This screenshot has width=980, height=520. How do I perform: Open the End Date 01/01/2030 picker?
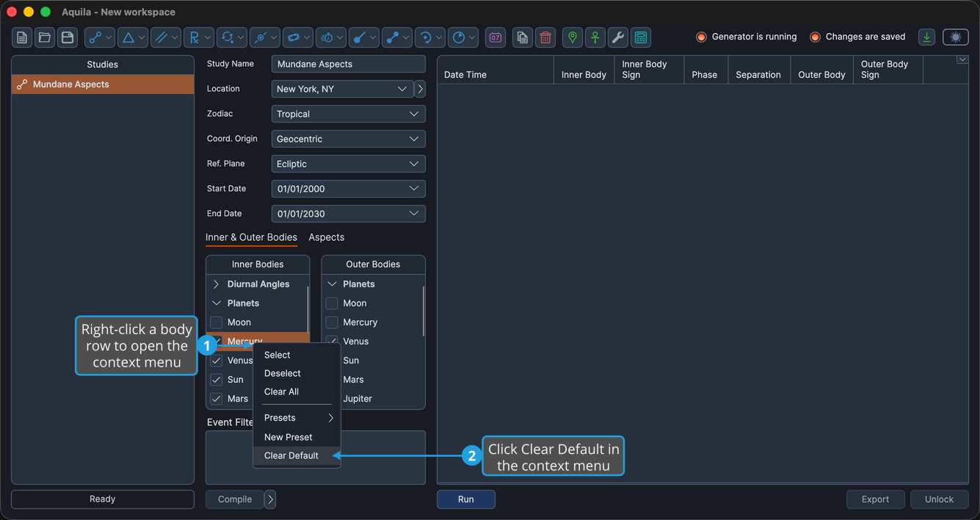(x=349, y=214)
